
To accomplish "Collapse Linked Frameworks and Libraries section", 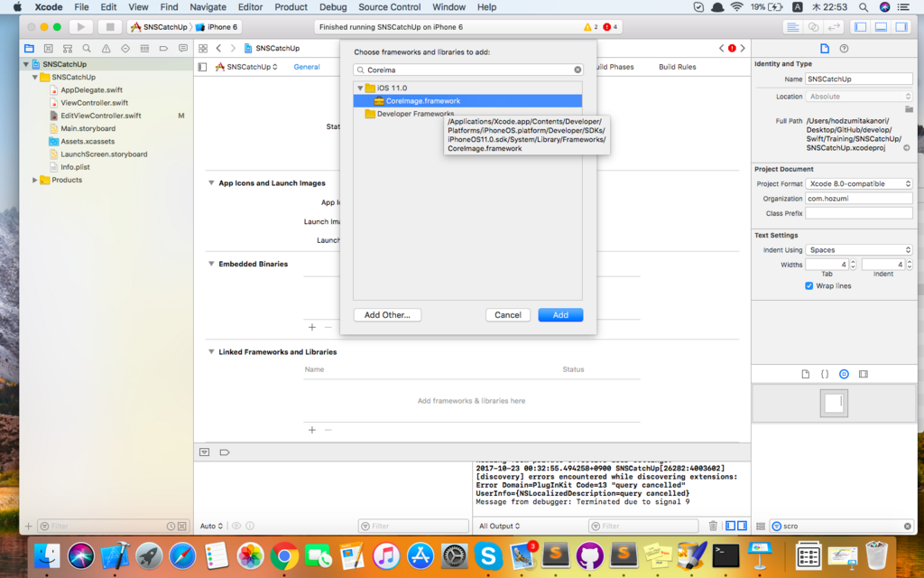I will pos(211,351).
